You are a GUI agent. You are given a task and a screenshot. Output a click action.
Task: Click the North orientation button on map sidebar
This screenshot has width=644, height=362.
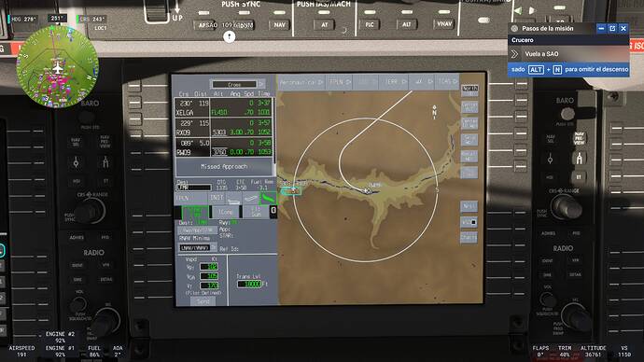pos(469,90)
